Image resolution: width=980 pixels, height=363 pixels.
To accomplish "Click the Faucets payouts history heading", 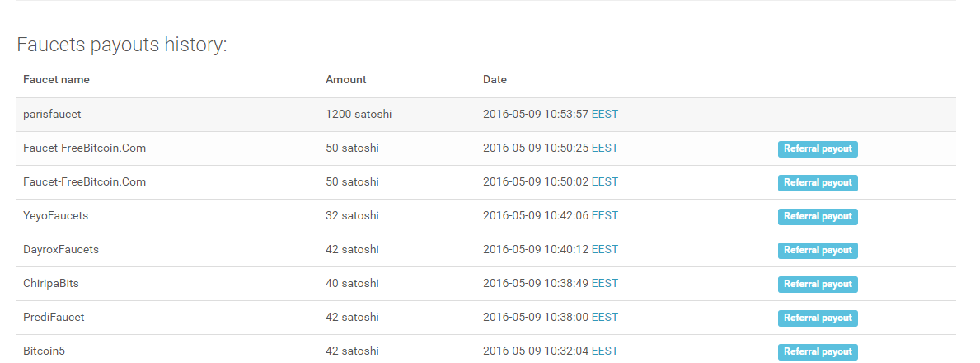I will 121,45.
